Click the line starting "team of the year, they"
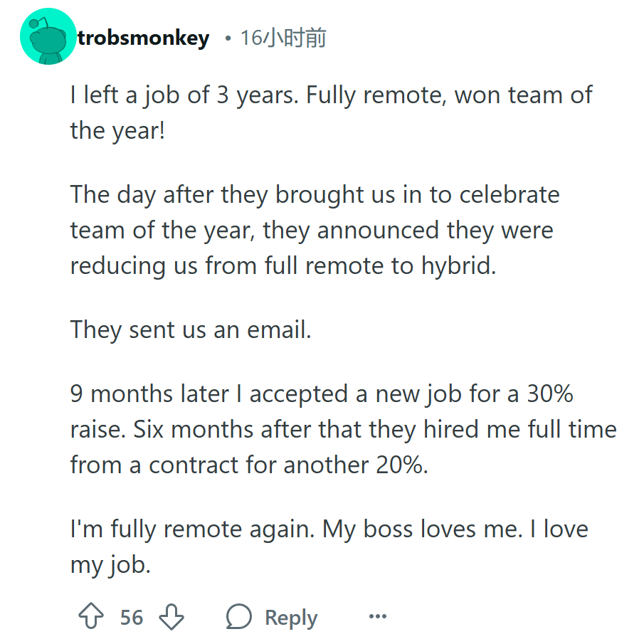Screen dimensions: 644x644 312,230
